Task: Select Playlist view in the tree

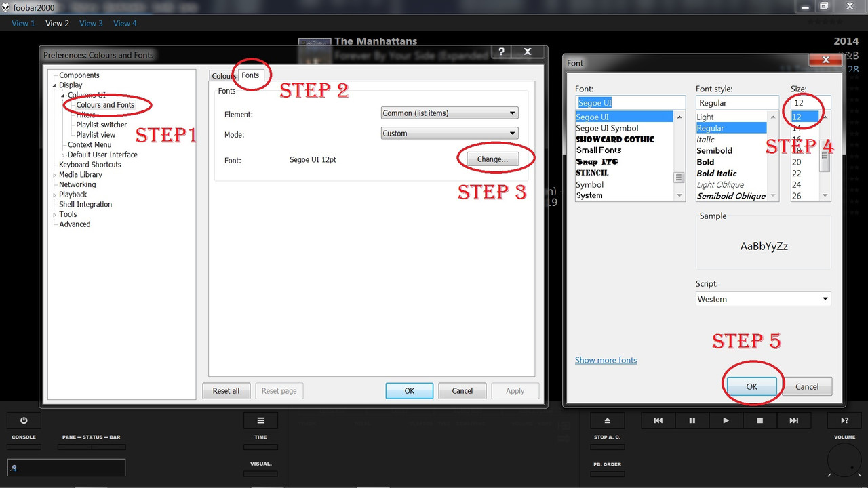Action: pos(96,135)
